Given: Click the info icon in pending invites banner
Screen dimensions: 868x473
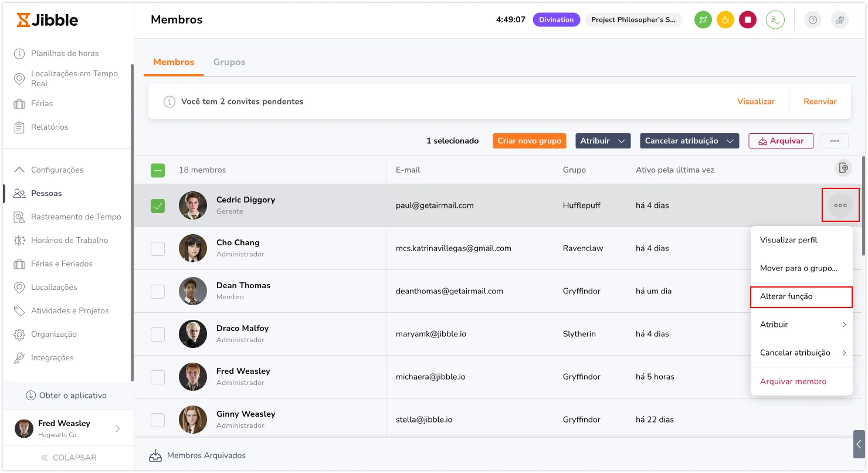Looking at the screenshot, I should point(169,102).
